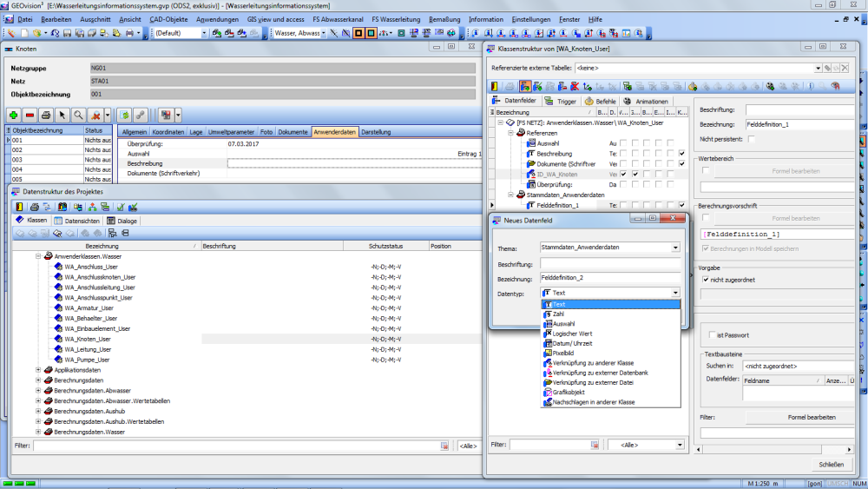Click pencil edit icon beside Referenzierte externe Tabelle
This screenshot has width=868, height=489.
[827, 68]
